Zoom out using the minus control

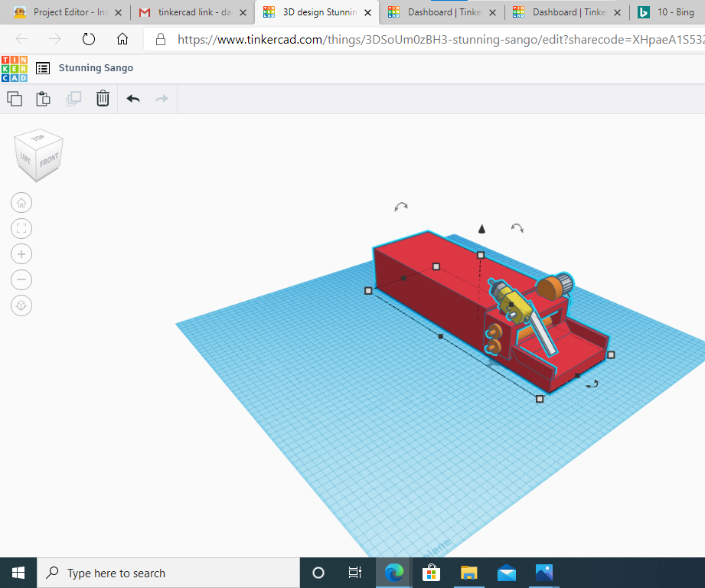click(x=21, y=279)
